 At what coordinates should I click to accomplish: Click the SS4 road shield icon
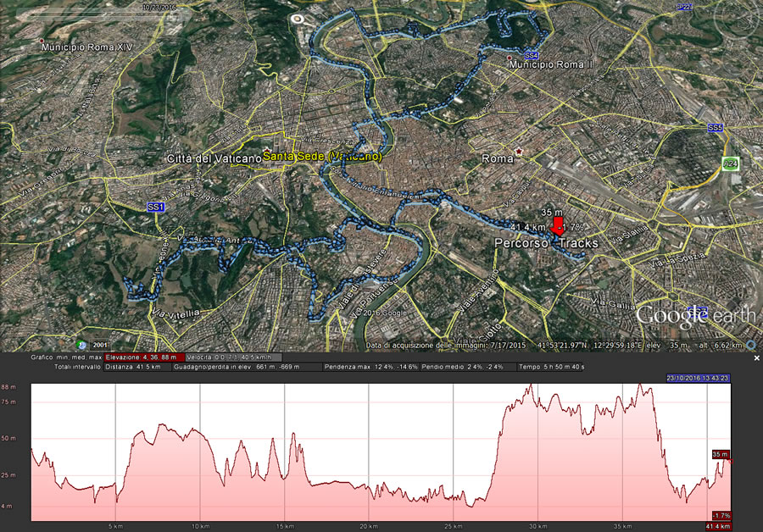[x=532, y=55]
